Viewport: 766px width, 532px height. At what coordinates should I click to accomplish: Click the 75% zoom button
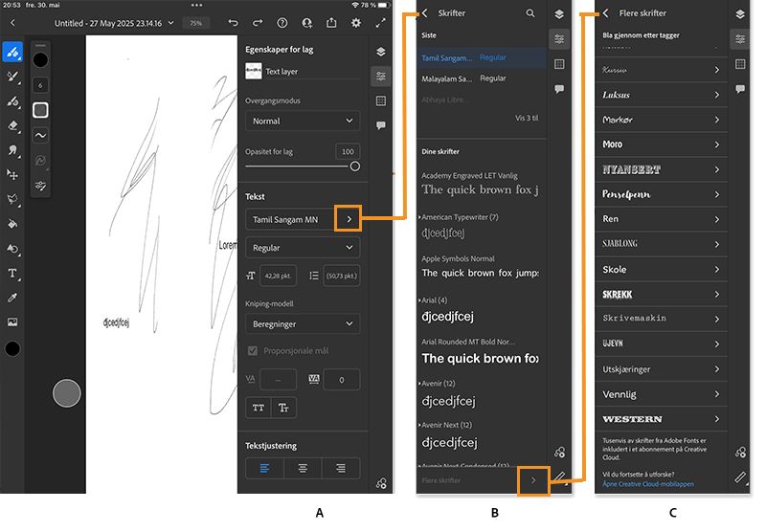pos(196,23)
